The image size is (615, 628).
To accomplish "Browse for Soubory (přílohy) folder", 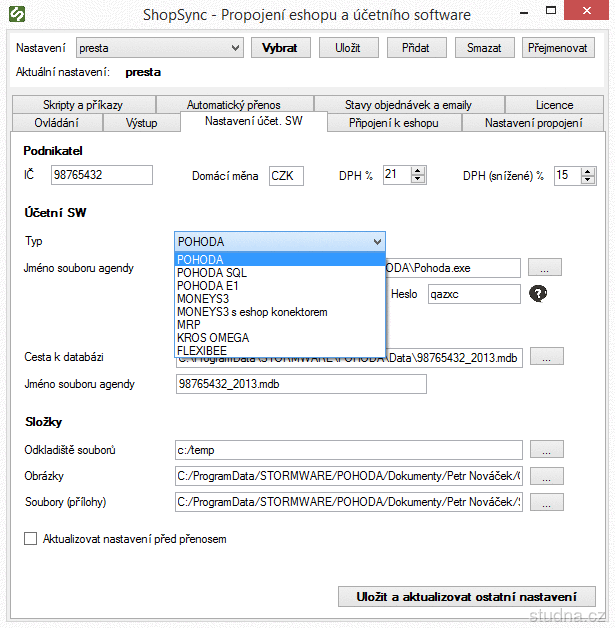I will pyautogui.click(x=545, y=502).
